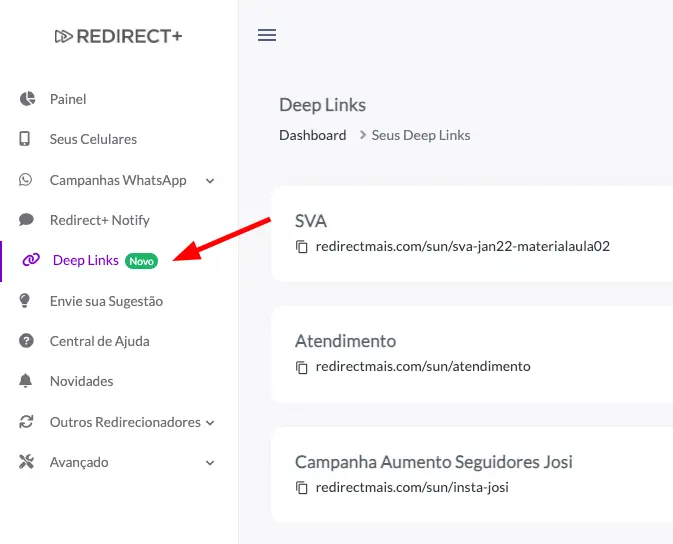This screenshot has width=673, height=544.
Task: Click redirectmais.com/sun/atendimento link text
Action: tap(423, 366)
